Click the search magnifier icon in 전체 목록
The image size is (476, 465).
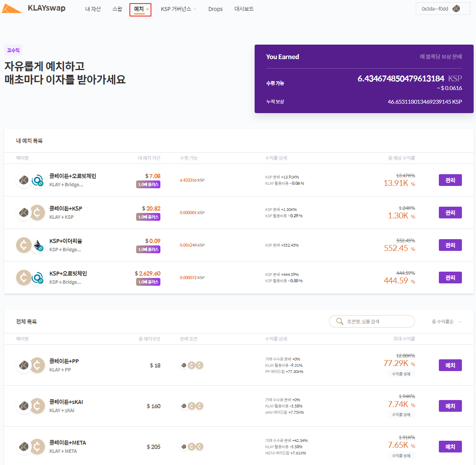tap(339, 321)
